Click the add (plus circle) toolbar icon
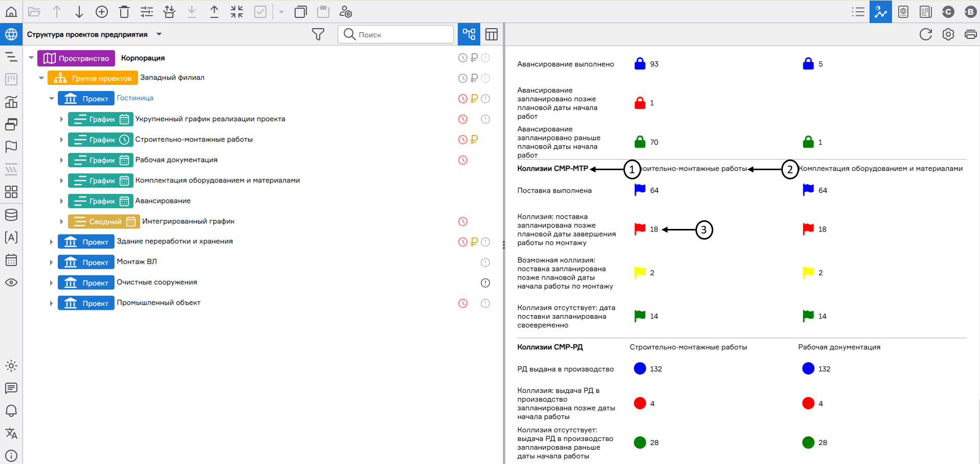The image size is (980, 464). [x=102, y=12]
